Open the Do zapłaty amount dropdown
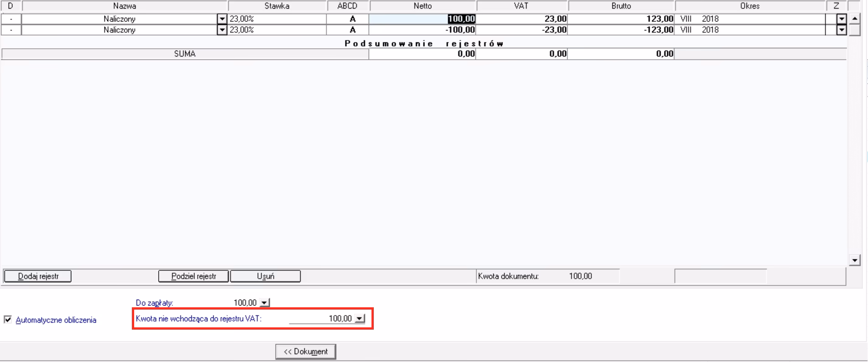Image resolution: width=868 pixels, height=362 pixels. (265, 303)
